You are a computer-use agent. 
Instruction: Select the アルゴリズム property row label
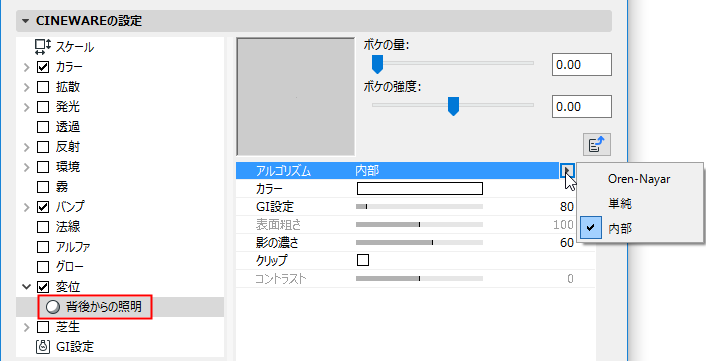(284, 171)
